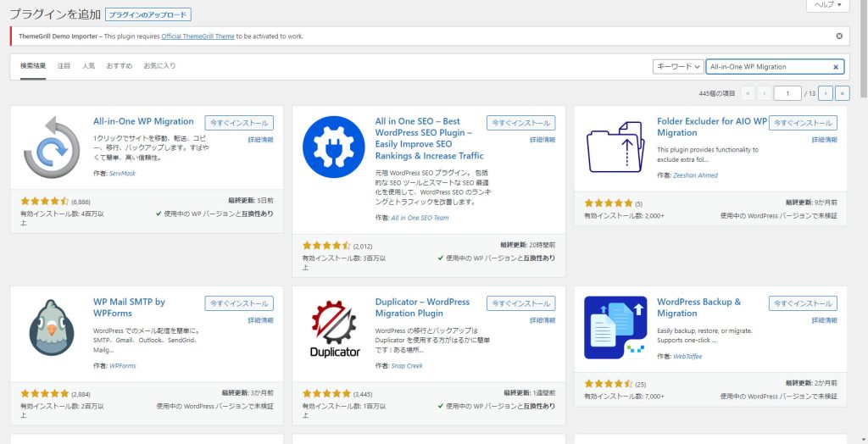Install WordPress Backup & Migration plugin
The width and height of the screenshot is (868, 444).
(803, 303)
